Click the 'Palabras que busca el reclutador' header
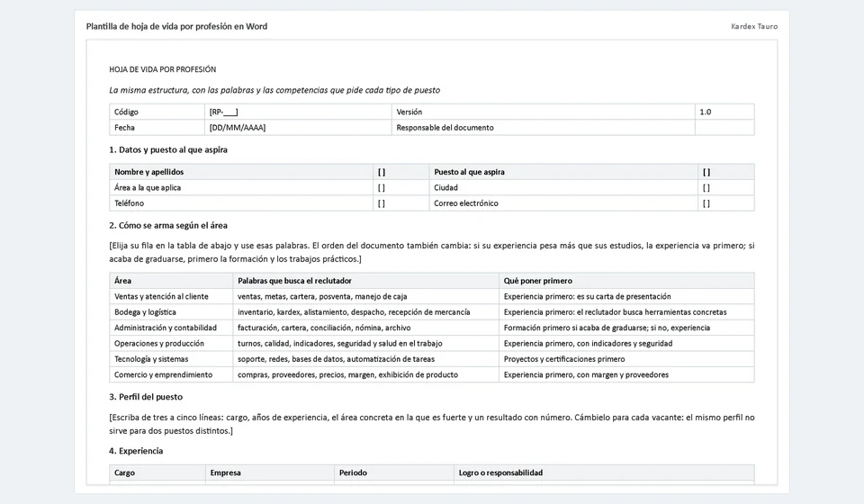The height and width of the screenshot is (504, 864). tap(366, 281)
